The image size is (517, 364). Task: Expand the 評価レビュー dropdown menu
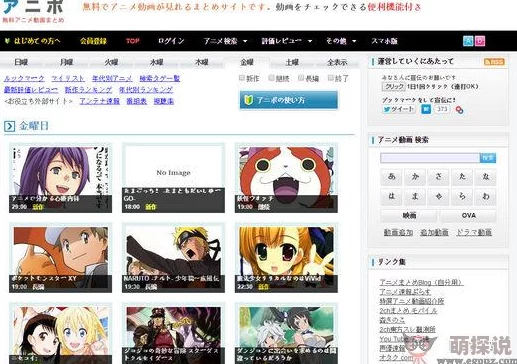(287, 41)
